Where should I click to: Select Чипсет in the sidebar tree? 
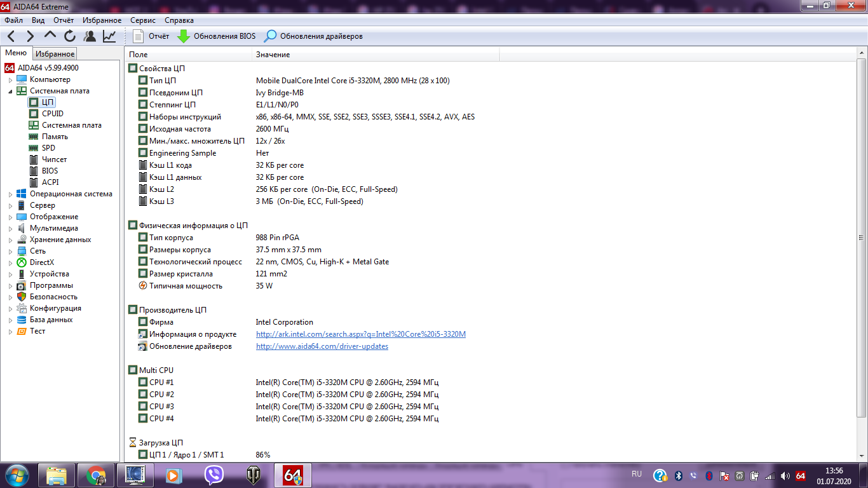tap(54, 159)
